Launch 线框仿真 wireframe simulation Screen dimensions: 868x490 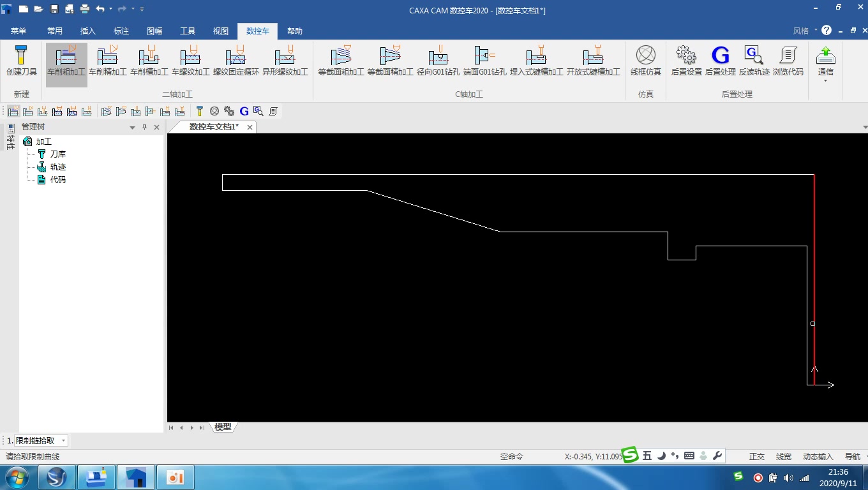(646, 62)
